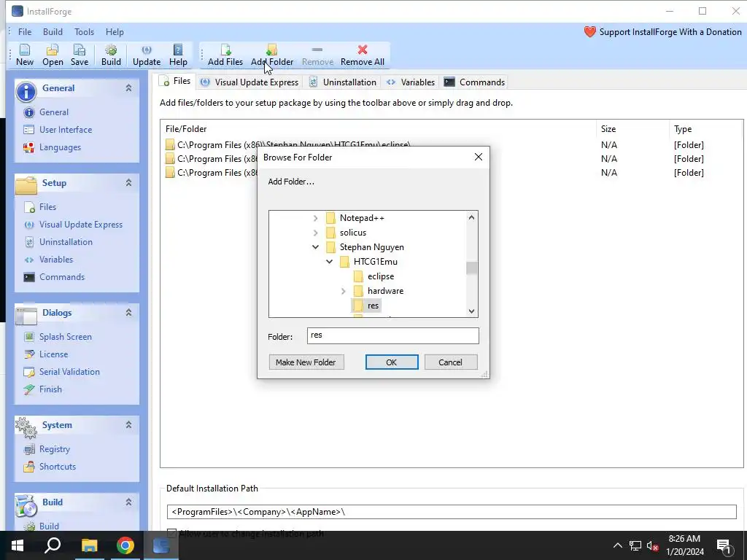
Task: Open Chrome from taskbar
Action: click(125, 545)
